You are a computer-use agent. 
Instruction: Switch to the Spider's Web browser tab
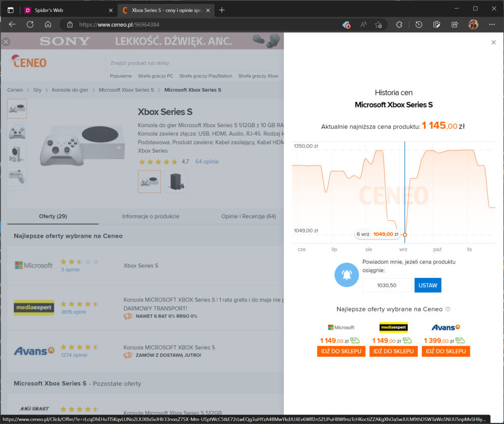click(69, 10)
